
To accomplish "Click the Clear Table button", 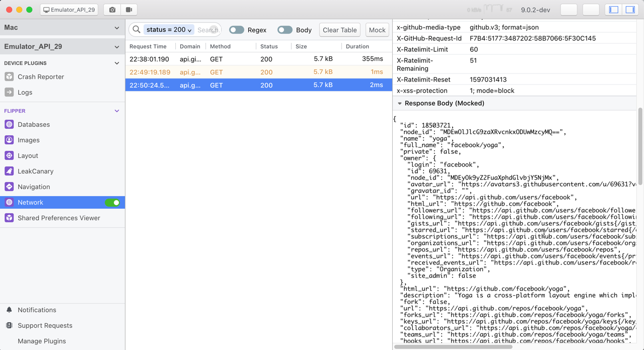I will pos(340,30).
